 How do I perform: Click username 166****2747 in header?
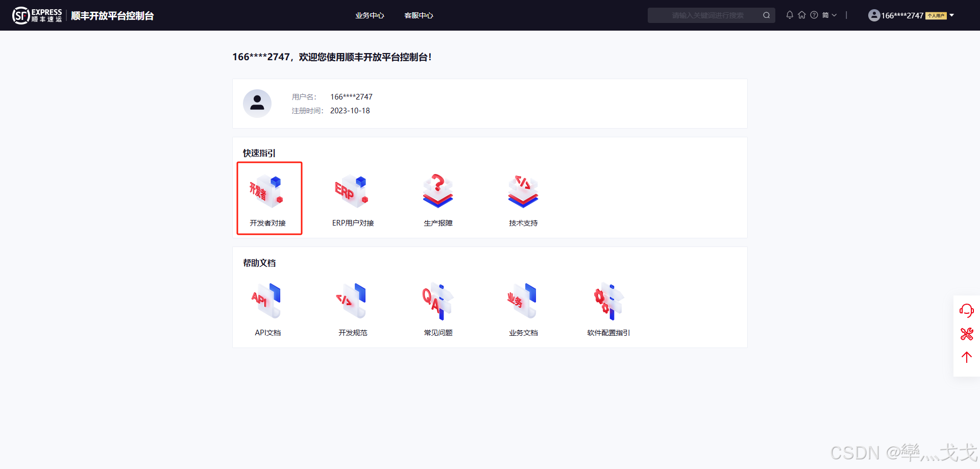pos(902,16)
